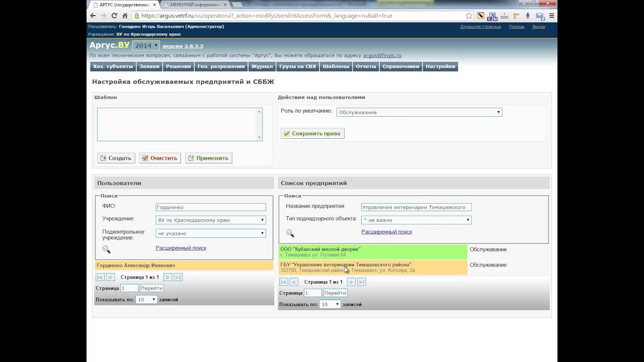Click the users search magnifier icon
This screenshot has width=644, height=362.
pyautogui.click(x=106, y=249)
